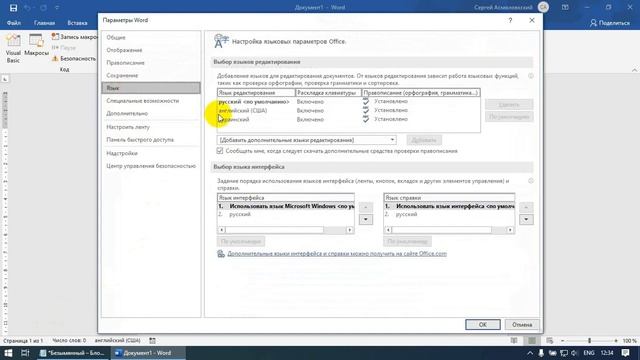Select the English (US) editing language row

point(349,111)
